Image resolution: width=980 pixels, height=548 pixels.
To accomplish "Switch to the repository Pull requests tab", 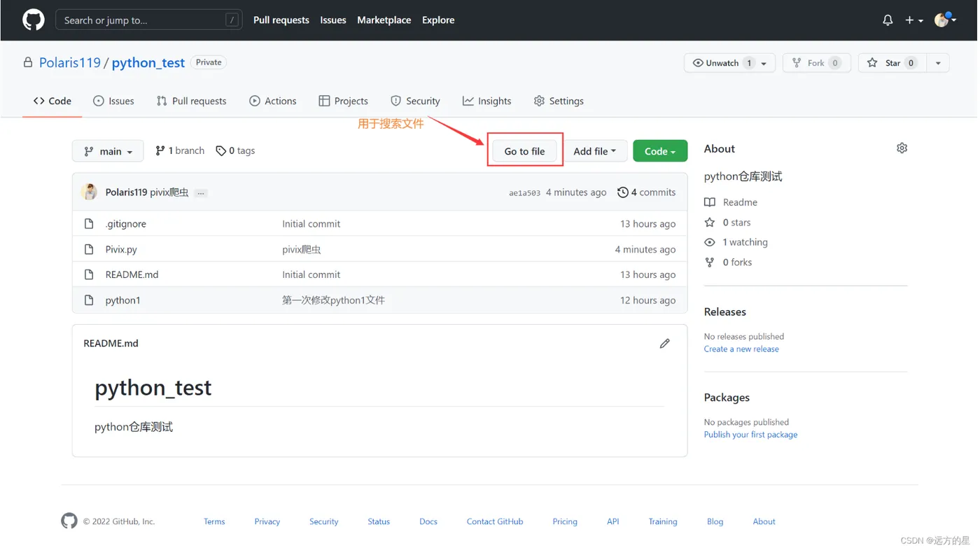I will tap(192, 101).
